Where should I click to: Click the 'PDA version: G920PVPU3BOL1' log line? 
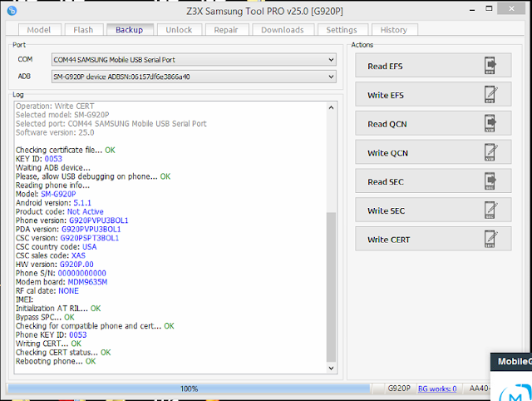[x=68, y=229]
